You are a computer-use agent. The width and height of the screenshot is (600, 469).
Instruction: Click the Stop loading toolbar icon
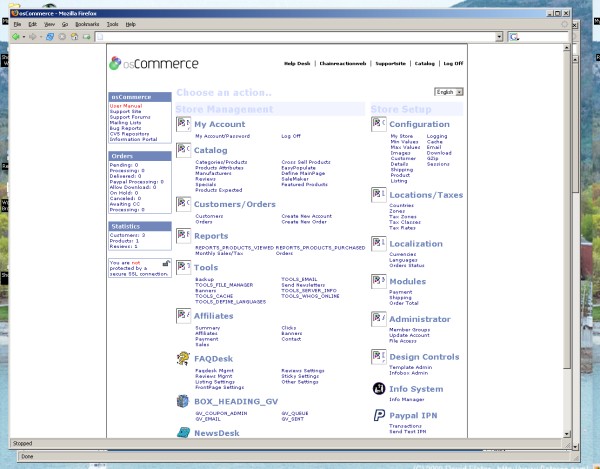tap(62, 37)
